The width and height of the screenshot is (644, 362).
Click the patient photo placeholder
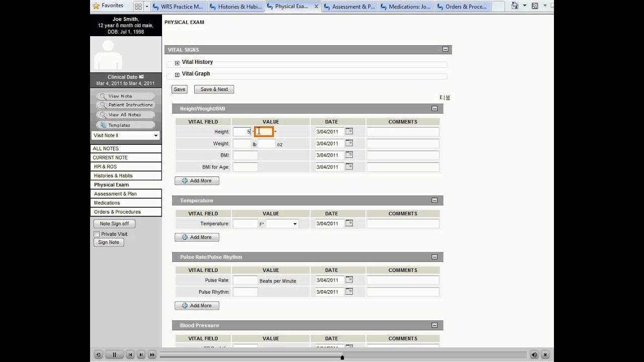coord(108,55)
